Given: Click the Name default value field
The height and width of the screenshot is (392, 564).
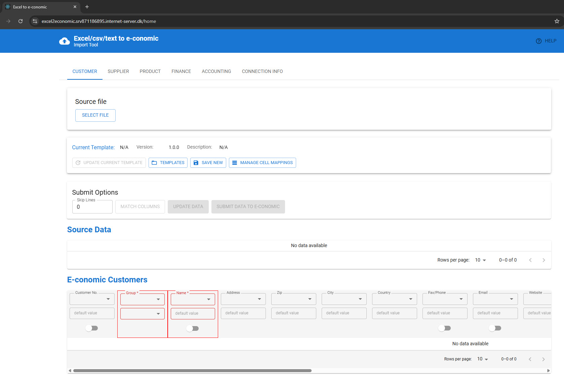Looking at the screenshot, I should coord(193,314).
